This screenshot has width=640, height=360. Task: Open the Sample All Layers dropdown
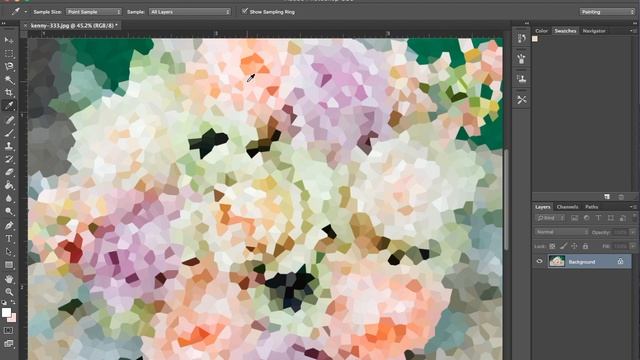click(x=190, y=12)
